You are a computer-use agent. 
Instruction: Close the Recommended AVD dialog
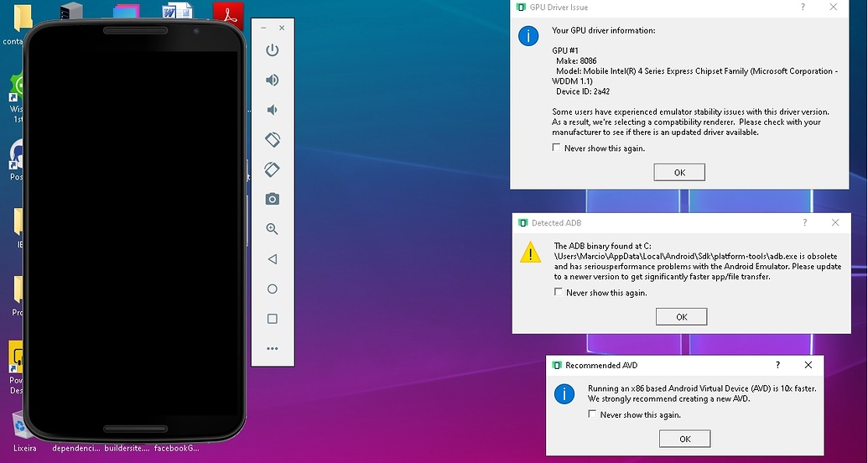(808, 365)
